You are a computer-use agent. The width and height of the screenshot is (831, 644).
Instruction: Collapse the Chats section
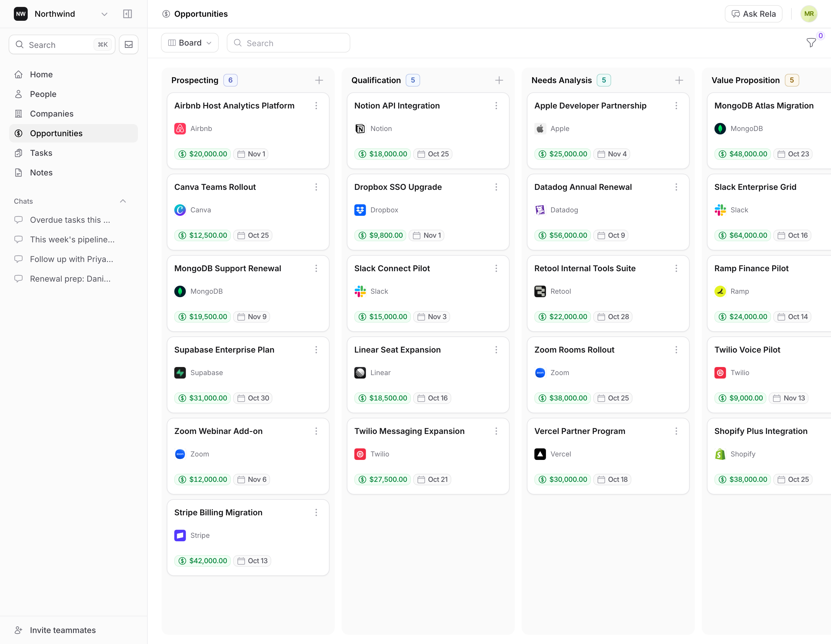pos(123,201)
